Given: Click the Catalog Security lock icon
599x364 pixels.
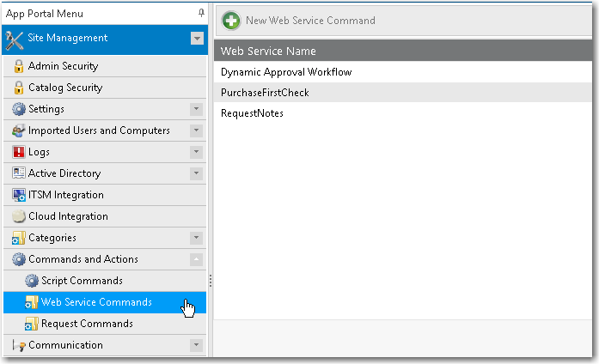Looking at the screenshot, I should [19, 88].
